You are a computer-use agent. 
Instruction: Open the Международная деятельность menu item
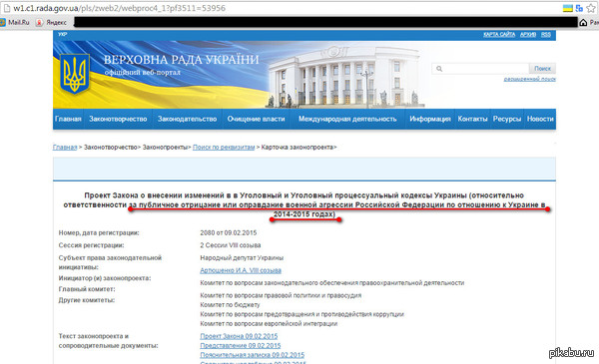pyautogui.click(x=347, y=119)
